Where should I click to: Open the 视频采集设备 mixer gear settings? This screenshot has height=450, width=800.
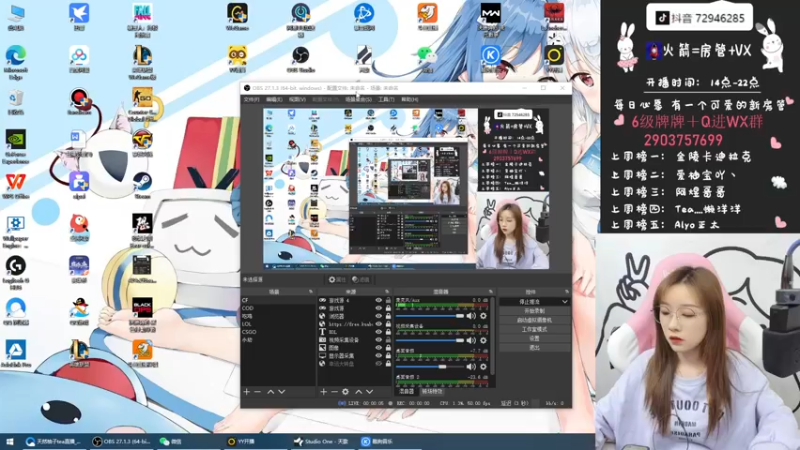pyautogui.click(x=483, y=340)
